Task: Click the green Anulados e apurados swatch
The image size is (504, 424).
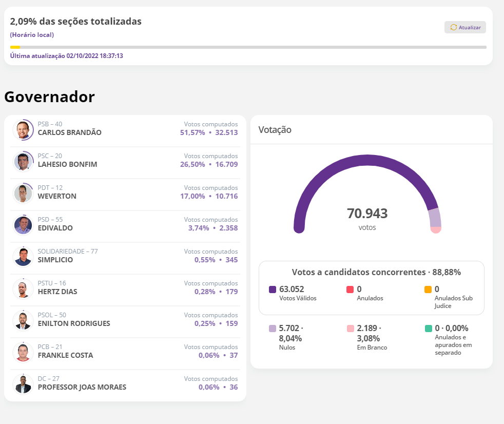Action: (428, 329)
